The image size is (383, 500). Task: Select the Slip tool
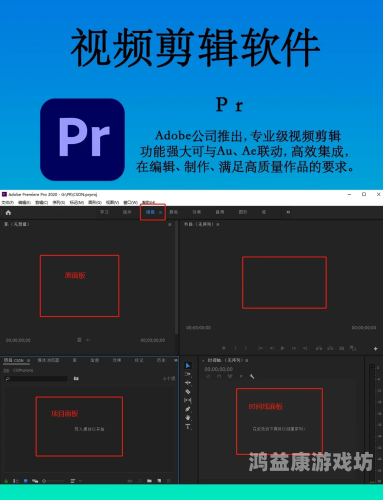[188, 400]
